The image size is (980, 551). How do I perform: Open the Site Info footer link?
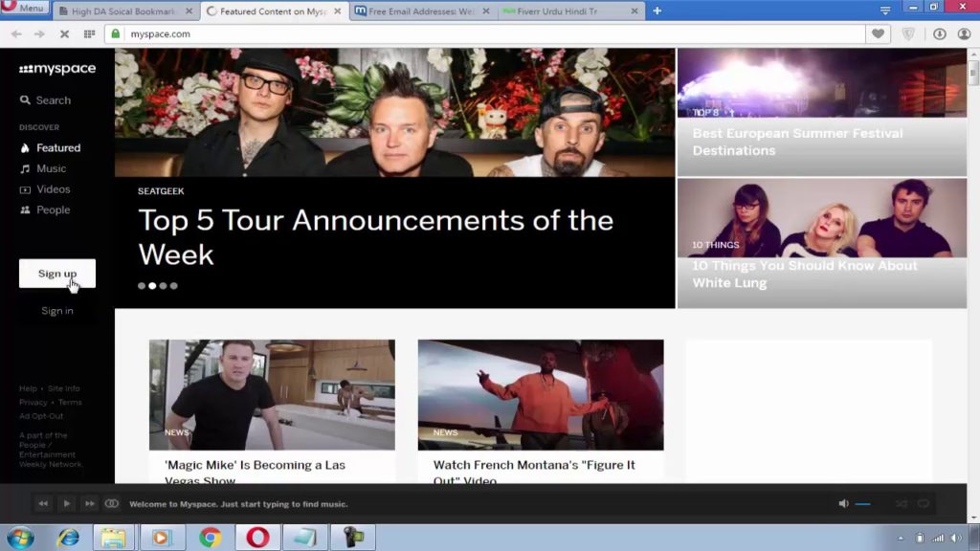click(x=64, y=388)
